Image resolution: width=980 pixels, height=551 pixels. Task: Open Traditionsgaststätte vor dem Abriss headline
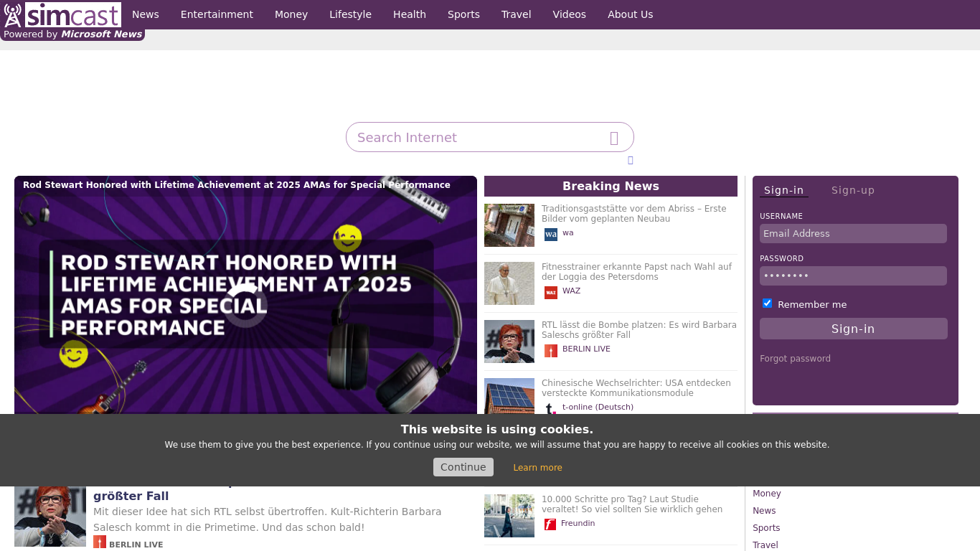[x=634, y=214]
